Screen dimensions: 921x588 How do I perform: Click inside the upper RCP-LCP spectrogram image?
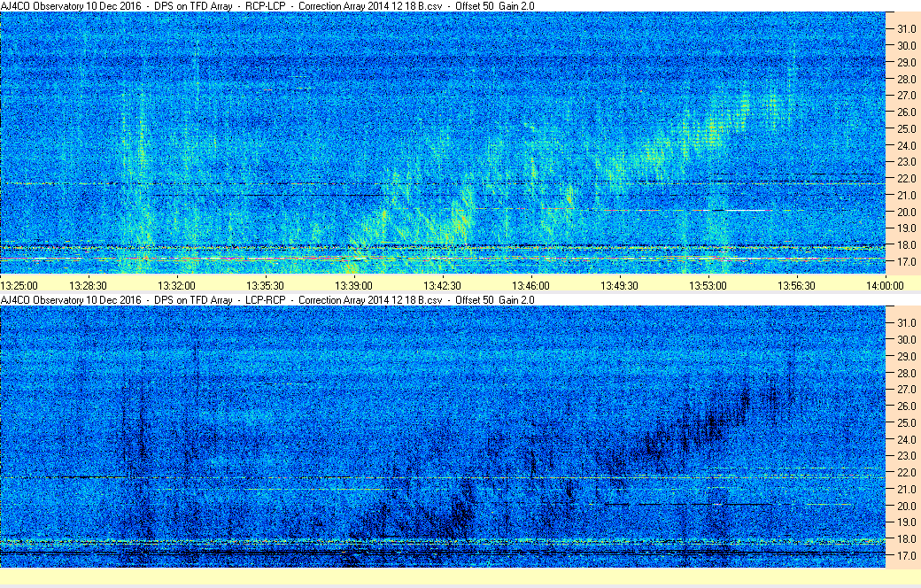point(442,143)
